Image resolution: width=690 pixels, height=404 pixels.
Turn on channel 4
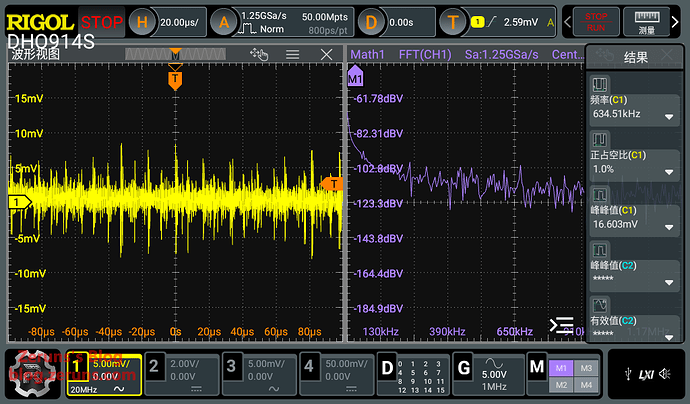click(x=308, y=366)
